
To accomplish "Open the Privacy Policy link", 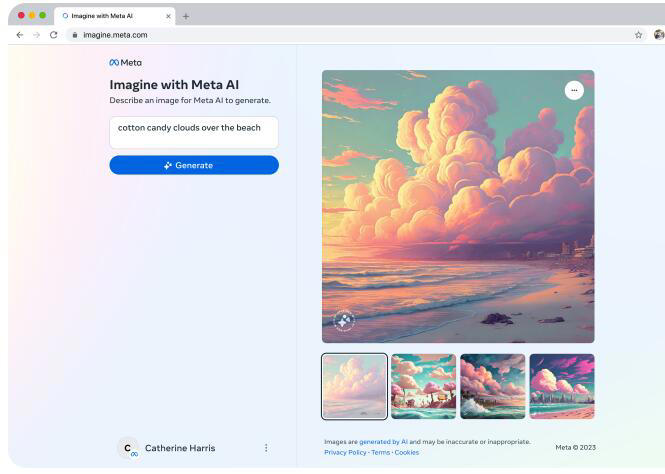I will (x=345, y=452).
